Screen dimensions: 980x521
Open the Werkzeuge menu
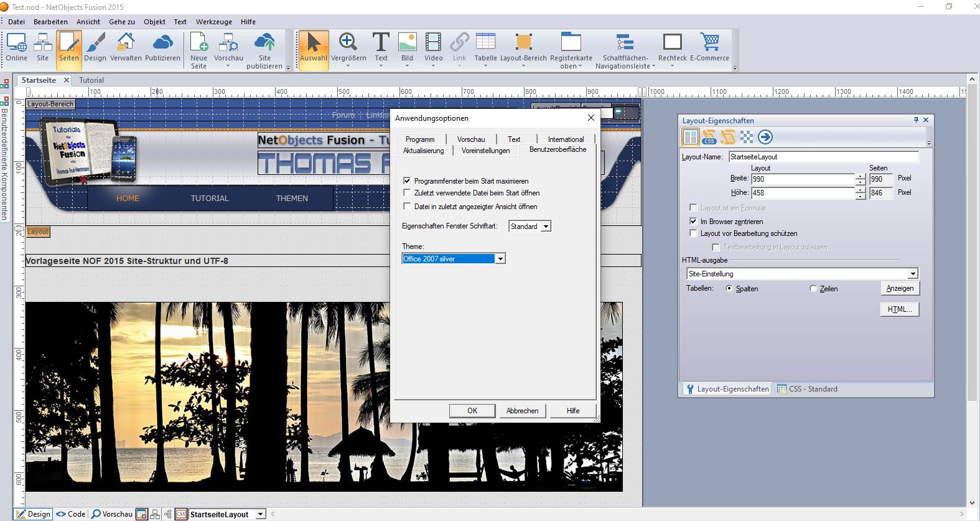213,22
